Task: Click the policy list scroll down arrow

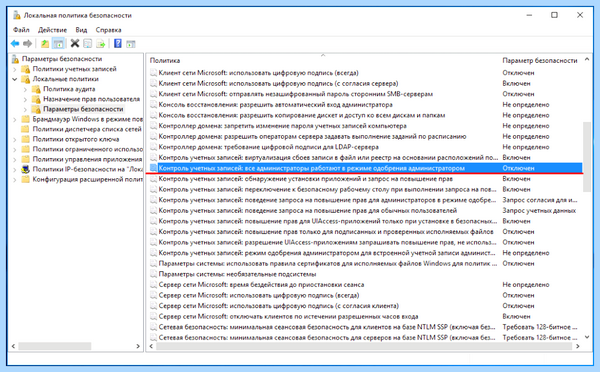Action: tap(587, 337)
